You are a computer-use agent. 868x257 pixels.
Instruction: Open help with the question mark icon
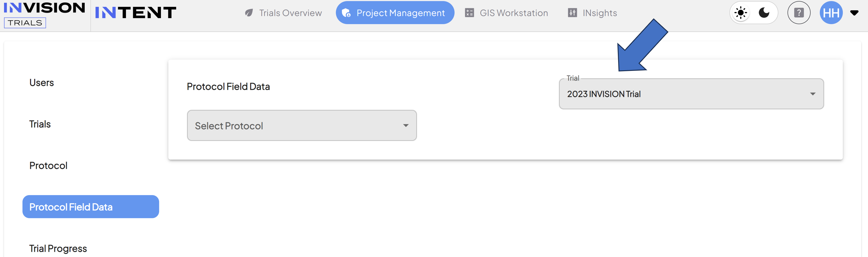799,13
